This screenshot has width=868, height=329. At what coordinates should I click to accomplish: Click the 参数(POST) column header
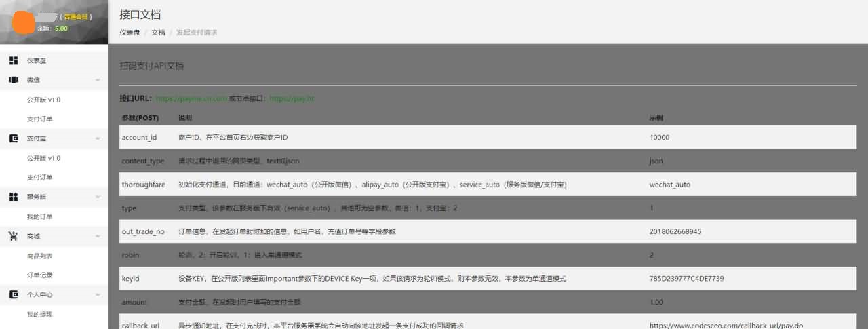(140, 118)
